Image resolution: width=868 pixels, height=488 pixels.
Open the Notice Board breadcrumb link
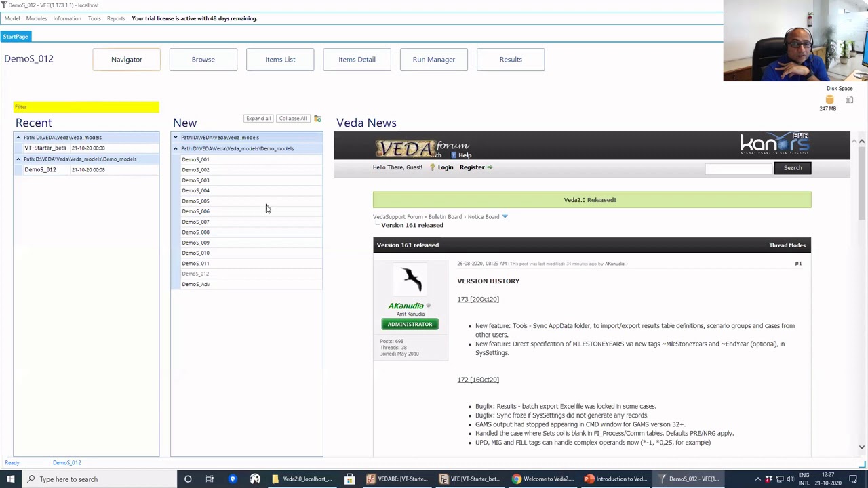click(x=484, y=217)
